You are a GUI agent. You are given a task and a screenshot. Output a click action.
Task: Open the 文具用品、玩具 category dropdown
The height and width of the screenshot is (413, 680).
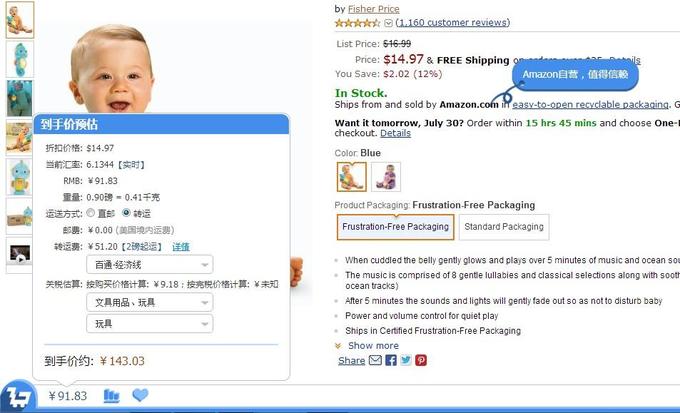point(150,302)
